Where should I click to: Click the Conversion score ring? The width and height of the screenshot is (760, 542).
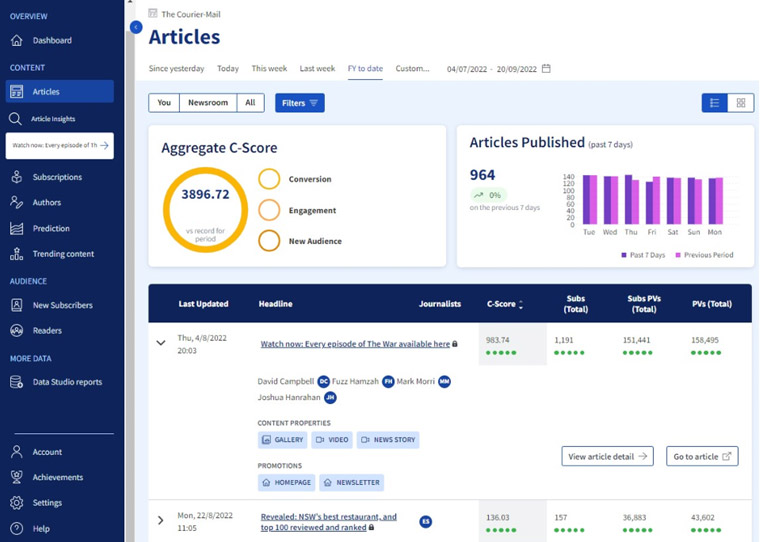tap(269, 179)
